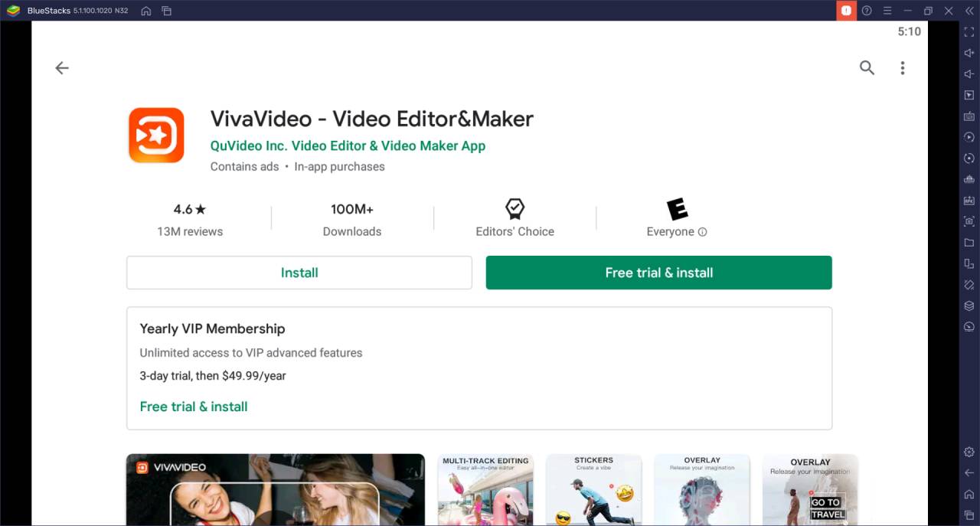This screenshot has height=526, width=980.
Task: Go back using the Play Store back arrow
Action: pos(62,68)
